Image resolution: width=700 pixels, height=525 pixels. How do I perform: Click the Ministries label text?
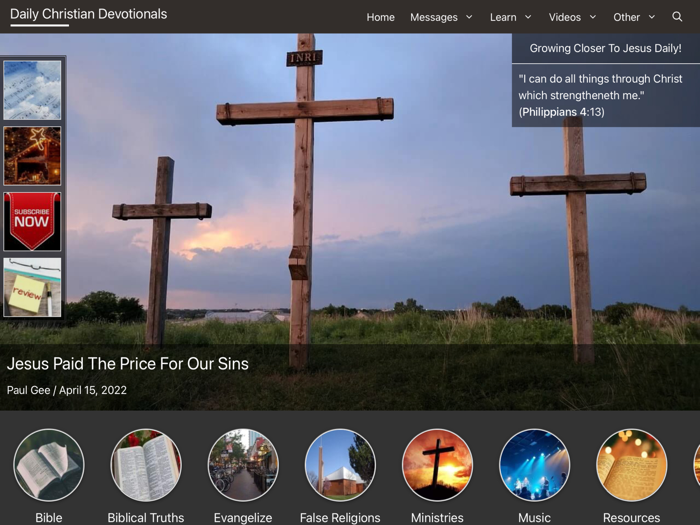pyautogui.click(x=438, y=518)
